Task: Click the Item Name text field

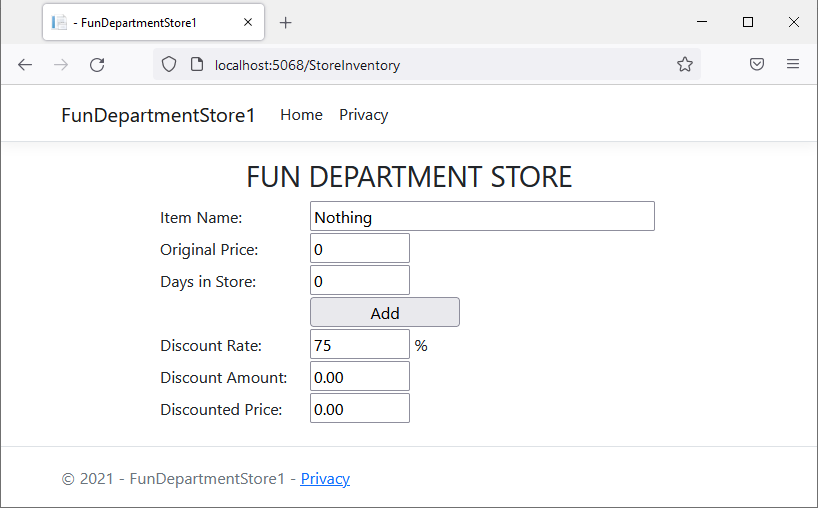Action: click(x=482, y=216)
